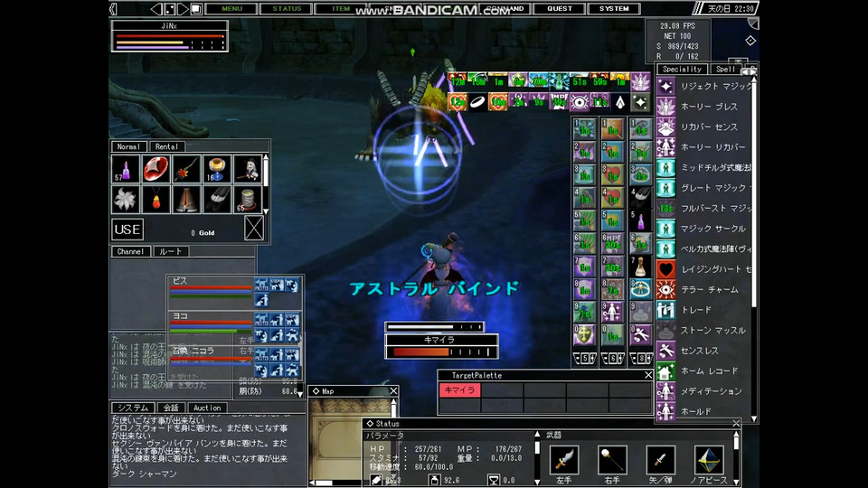Select the Reject Magic (リジェクト マジック) skill icon
This screenshot has height=488, width=868.
coord(665,87)
